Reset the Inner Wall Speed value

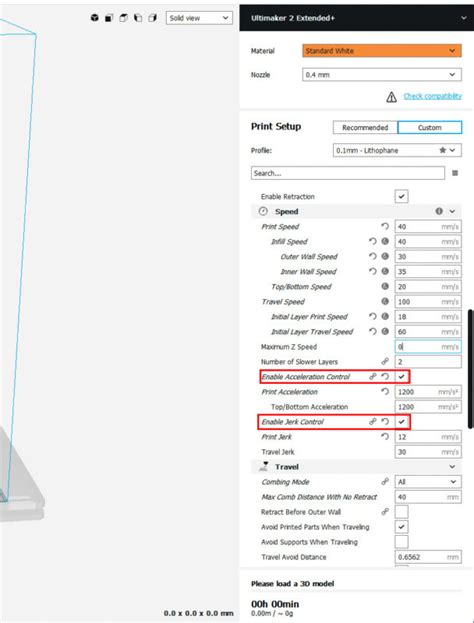(373, 271)
